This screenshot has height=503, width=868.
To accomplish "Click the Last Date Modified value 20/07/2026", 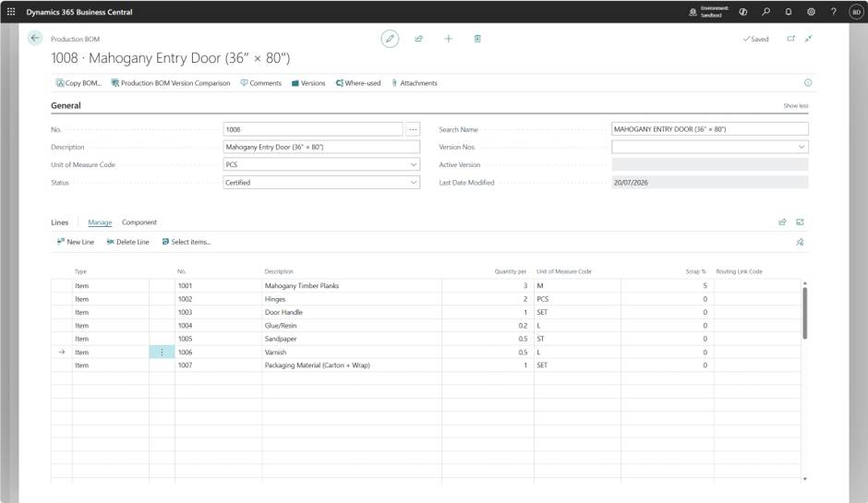I will pyautogui.click(x=710, y=183).
